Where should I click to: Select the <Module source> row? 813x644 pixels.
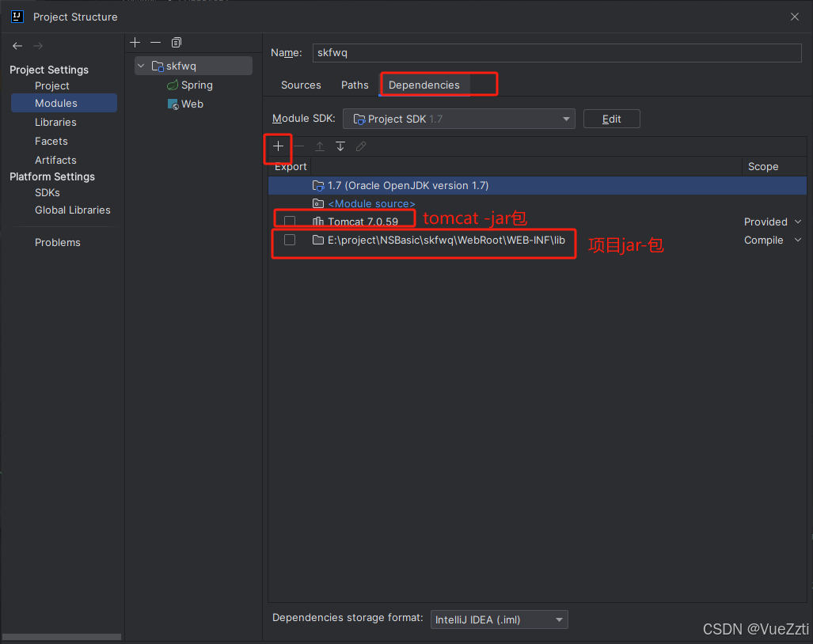click(538, 203)
